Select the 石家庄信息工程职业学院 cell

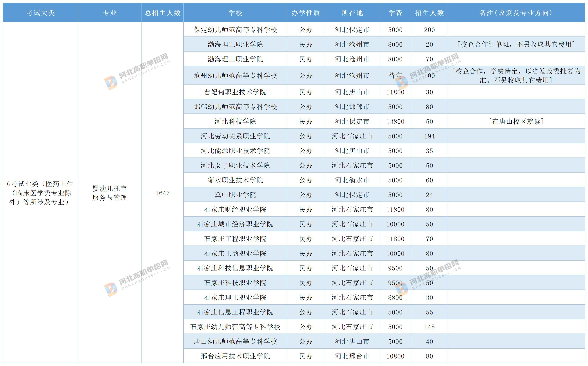(235, 312)
